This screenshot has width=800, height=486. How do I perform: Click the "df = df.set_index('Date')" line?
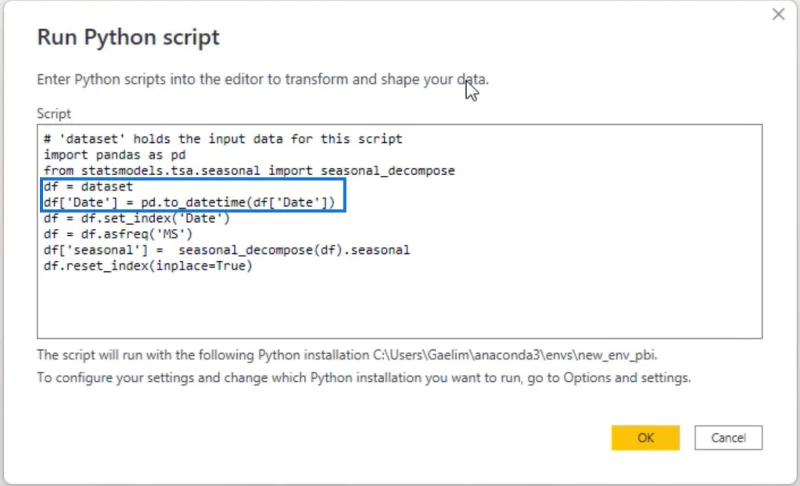click(x=137, y=218)
